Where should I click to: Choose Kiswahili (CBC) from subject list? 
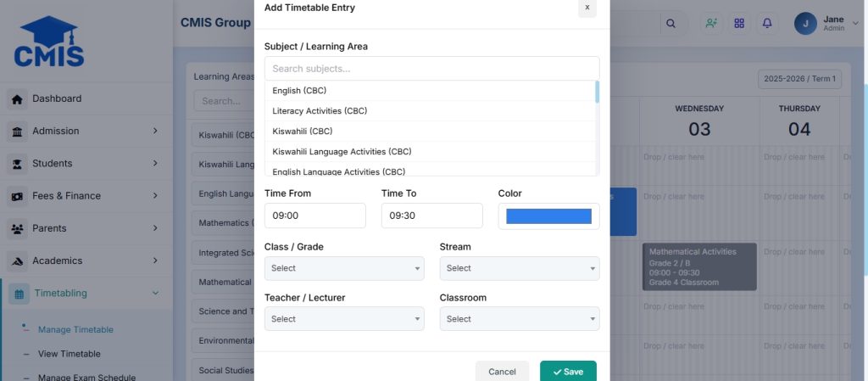(x=430, y=132)
